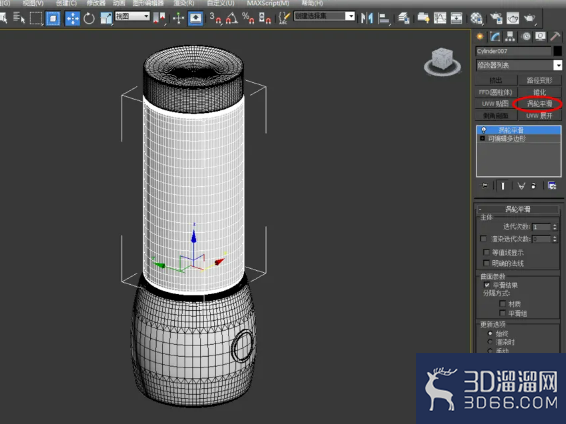This screenshot has width=566, height=424.
Task: Expand 可编辑多边形 stack entry
Action: coord(482,139)
